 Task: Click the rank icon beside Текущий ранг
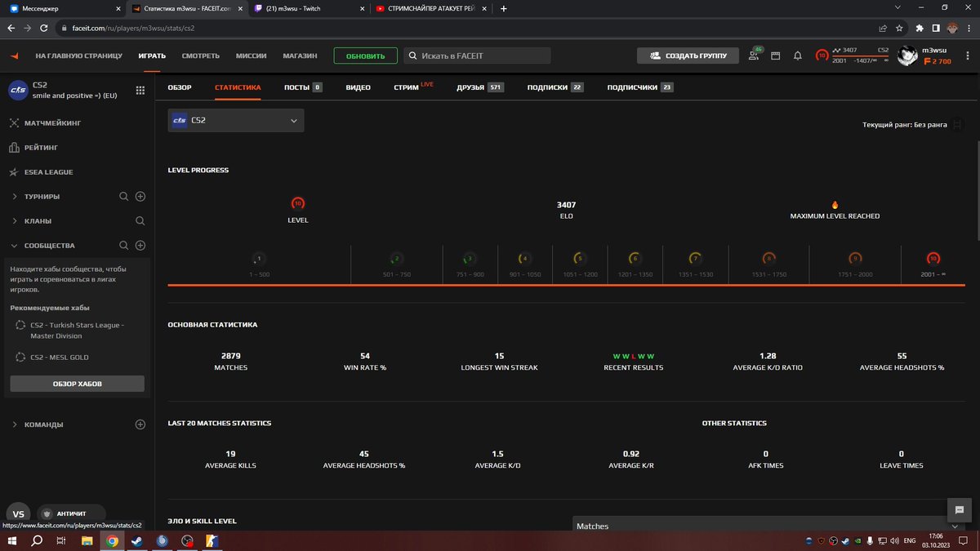(x=958, y=125)
